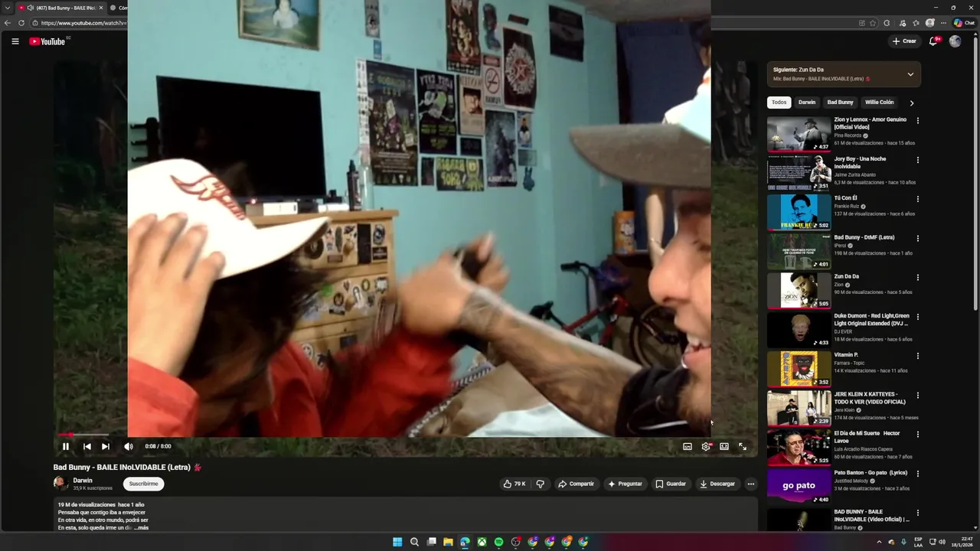Open the Edge favorites list icon
This screenshot has width=980, height=551.
click(x=916, y=23)
